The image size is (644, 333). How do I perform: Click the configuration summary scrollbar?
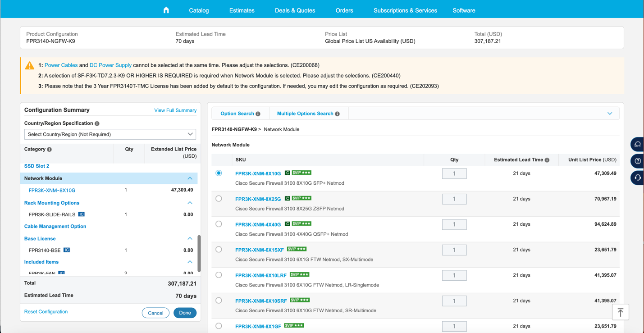(199, 253)
